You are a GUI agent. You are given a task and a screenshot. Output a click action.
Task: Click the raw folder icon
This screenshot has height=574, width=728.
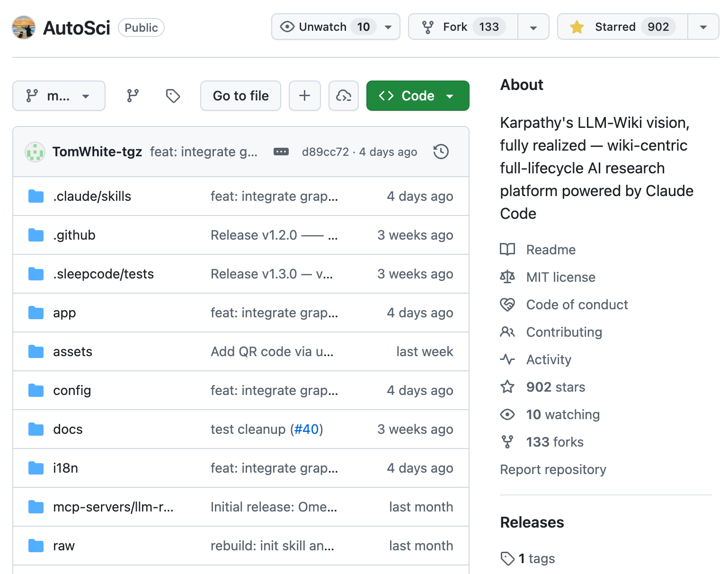(36, 546)
